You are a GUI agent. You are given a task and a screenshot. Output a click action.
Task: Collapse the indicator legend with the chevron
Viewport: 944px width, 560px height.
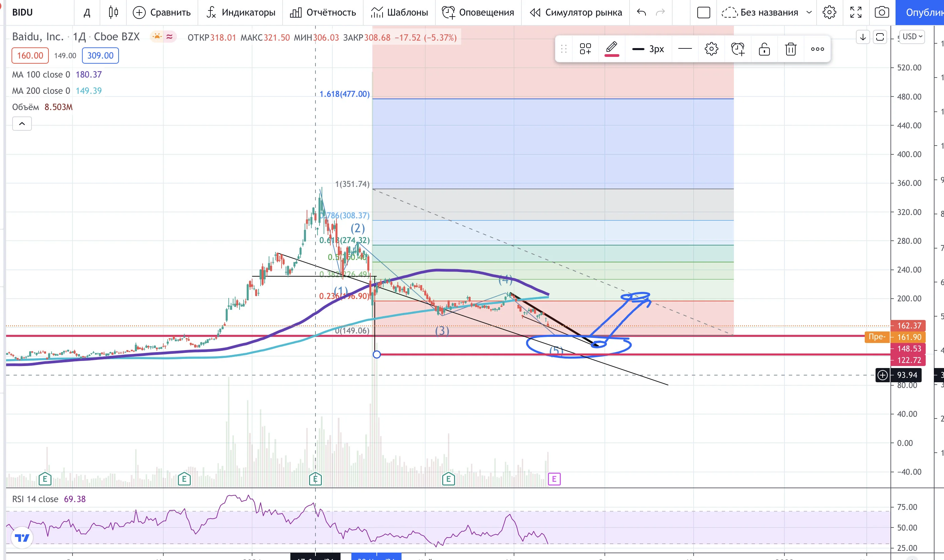pos(22,123)
